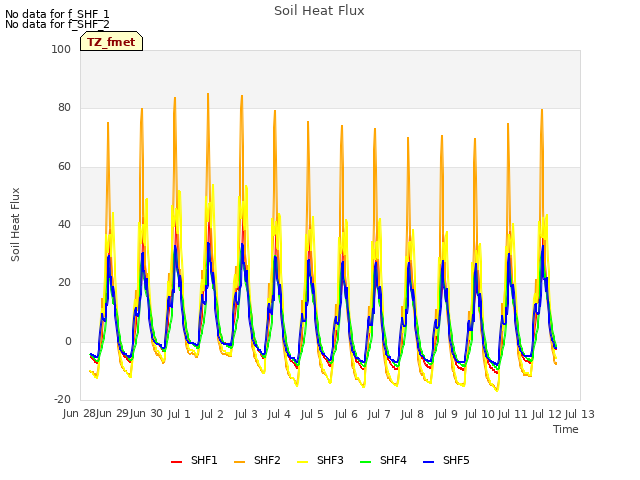Click the 'Jul 9' x-axis tick label
The width and height of the screenshot is (640, 480).
(446, 414)
